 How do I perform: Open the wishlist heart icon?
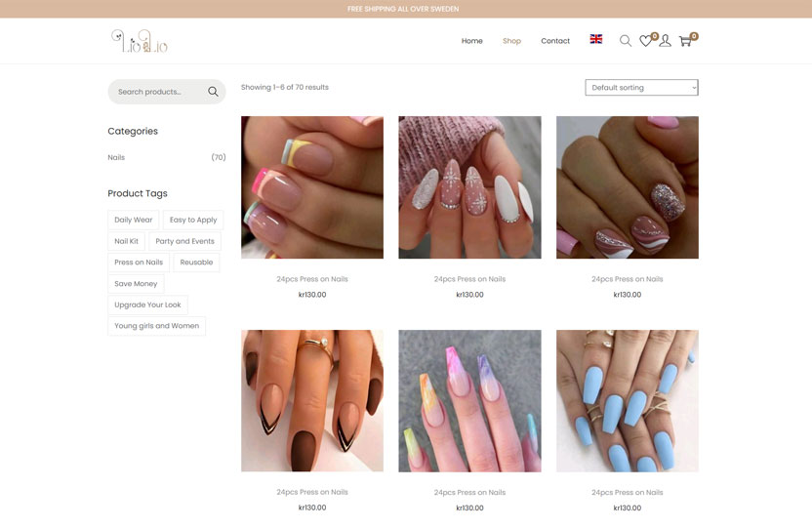pos(646,41)
